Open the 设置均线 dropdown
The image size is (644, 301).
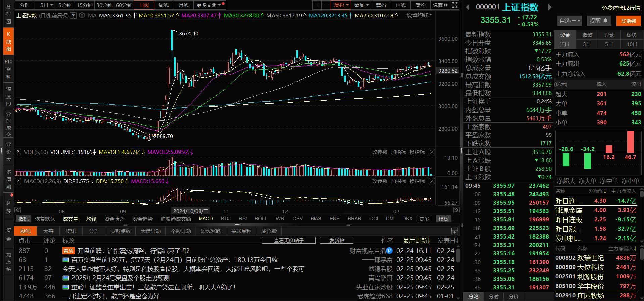[x=419, y=15]
